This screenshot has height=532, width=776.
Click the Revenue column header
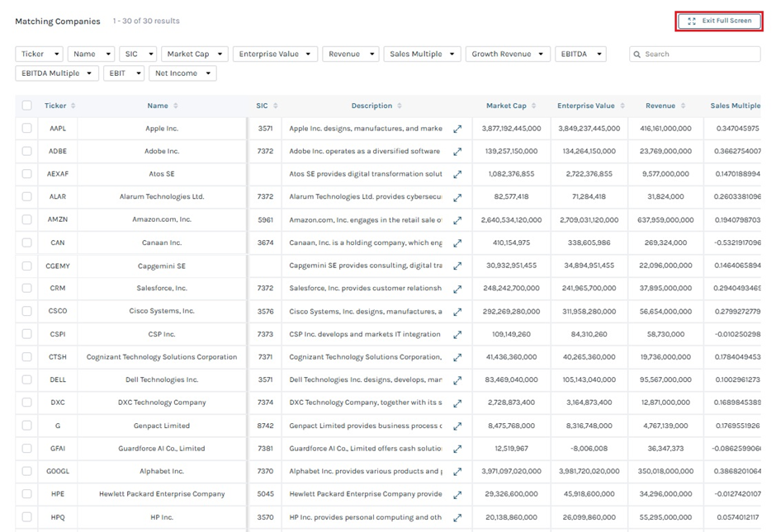click(x=660, y=106)
